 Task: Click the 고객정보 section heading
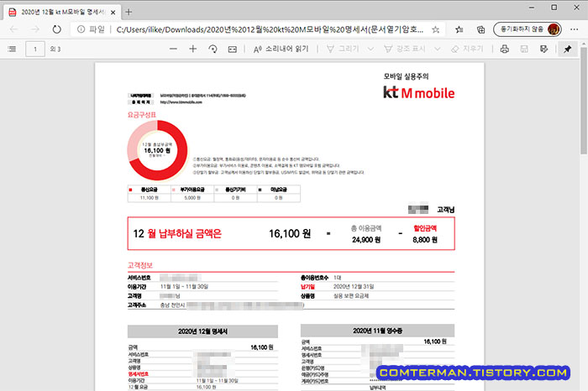(140, 265)
